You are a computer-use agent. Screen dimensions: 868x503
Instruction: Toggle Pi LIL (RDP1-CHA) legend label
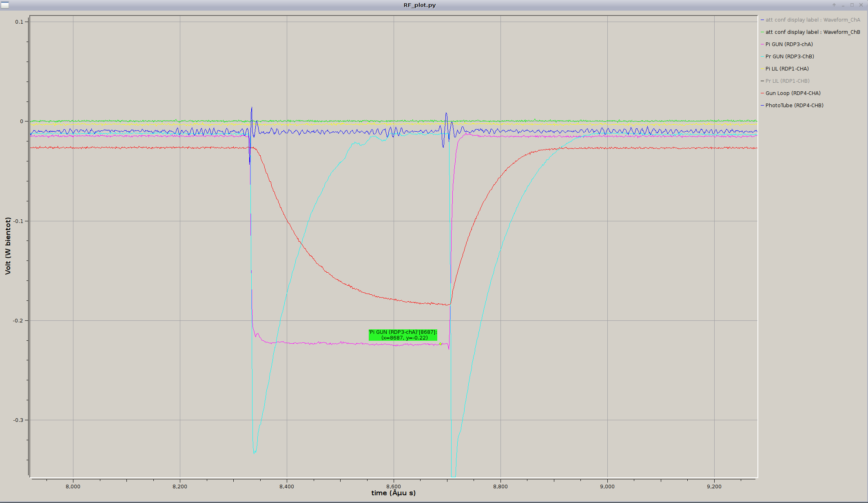(787, 69)
